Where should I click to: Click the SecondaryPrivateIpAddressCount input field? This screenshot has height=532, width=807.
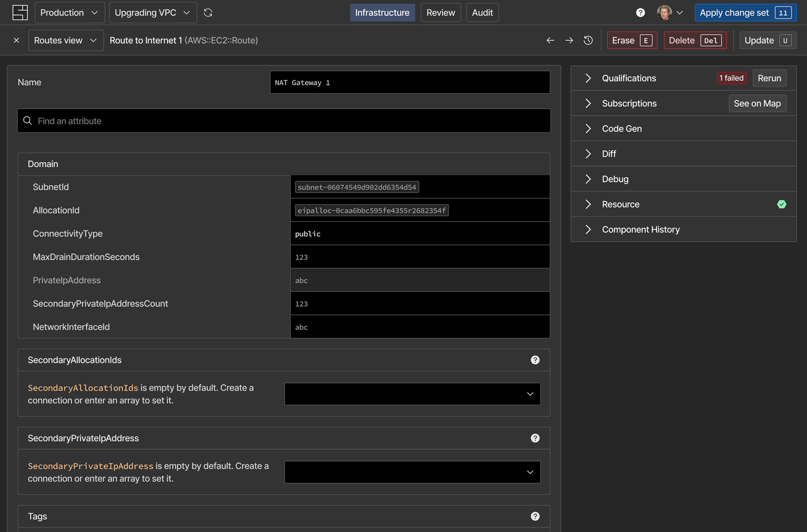(x=420, y=303)
